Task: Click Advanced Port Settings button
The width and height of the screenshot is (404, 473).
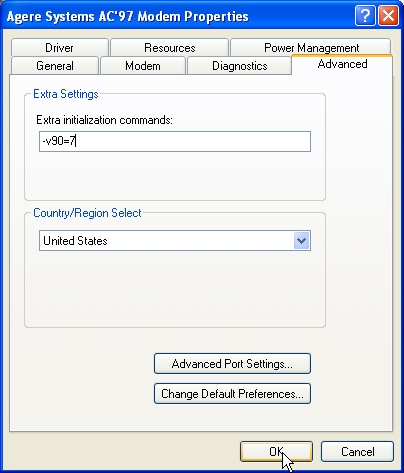Action: coord(232,364)
